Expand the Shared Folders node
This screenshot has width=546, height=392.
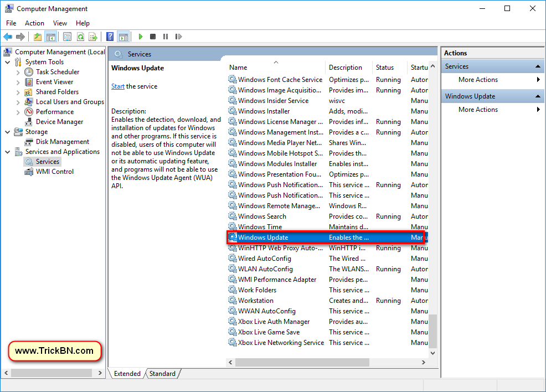18,92
